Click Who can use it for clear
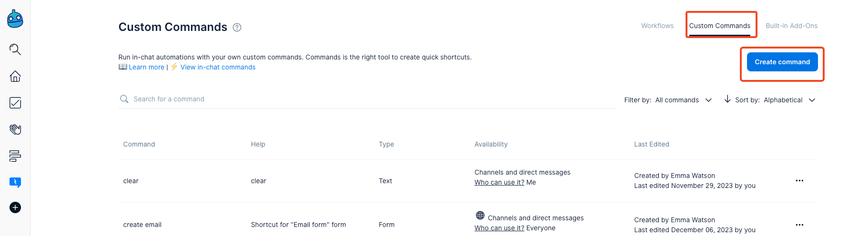The height and width of the screenshot is (236, 868). (499, 182)
